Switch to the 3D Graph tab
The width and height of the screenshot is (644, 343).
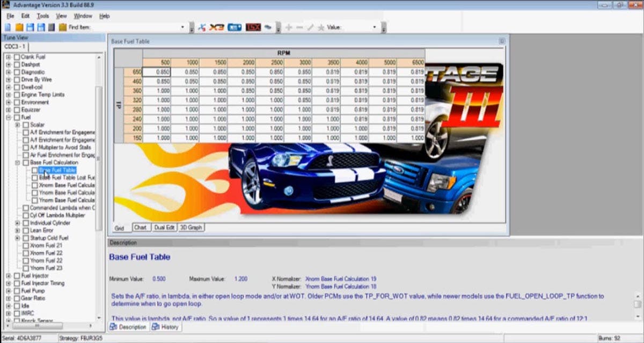click(x=191, y=228)
